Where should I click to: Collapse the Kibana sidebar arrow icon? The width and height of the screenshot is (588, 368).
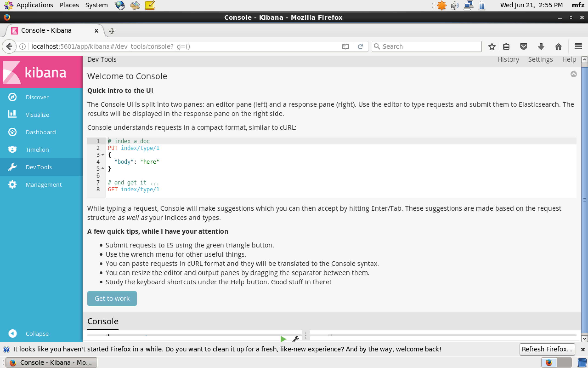(x=12, y=333)
